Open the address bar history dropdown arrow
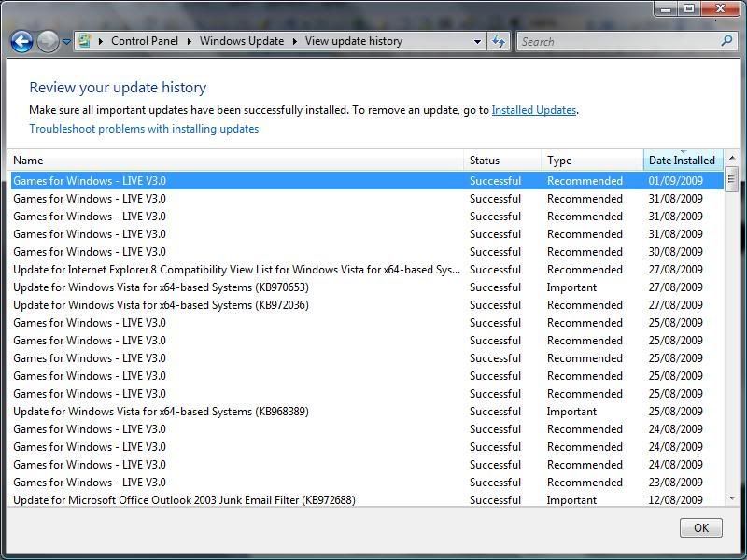 coord(477,41)
